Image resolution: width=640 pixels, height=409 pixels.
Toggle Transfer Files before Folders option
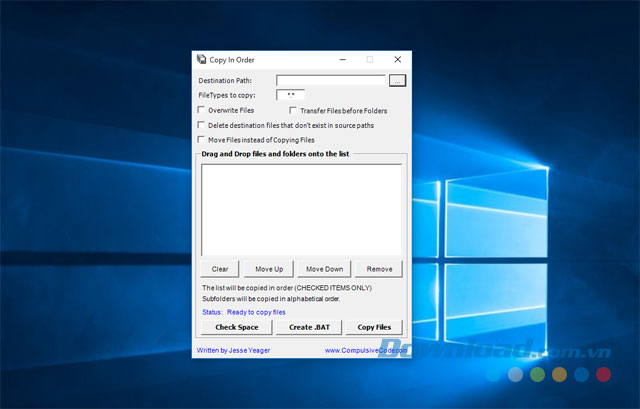point(293,110)
